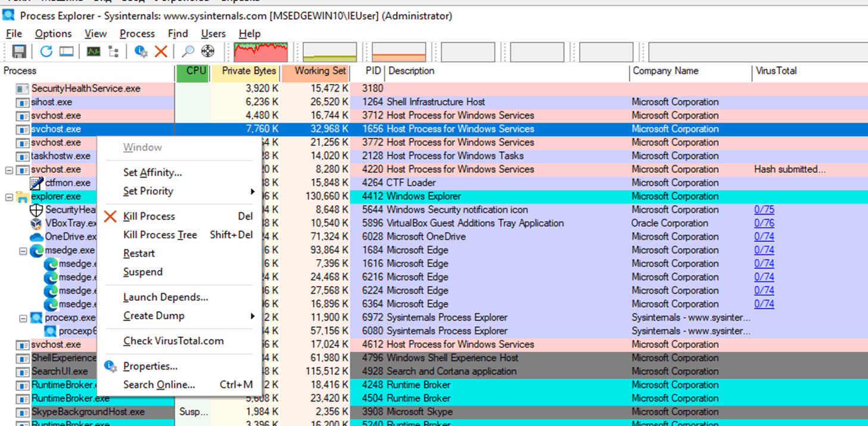
Task: Click the VBoxTray cube icon
Action: (x=36, y=223)
